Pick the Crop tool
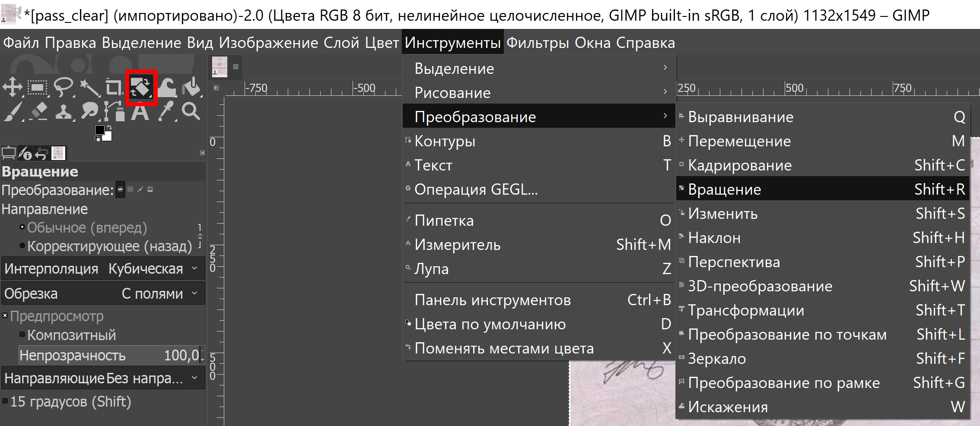 tap(113, 86)
